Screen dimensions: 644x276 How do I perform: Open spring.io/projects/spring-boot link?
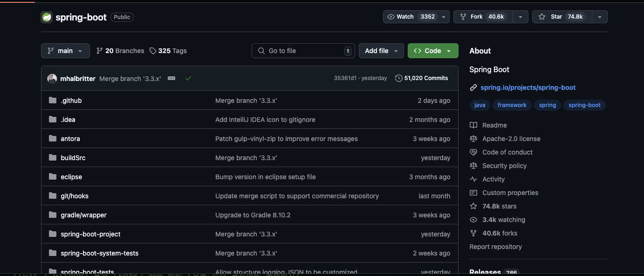click(x=528, y=88)
